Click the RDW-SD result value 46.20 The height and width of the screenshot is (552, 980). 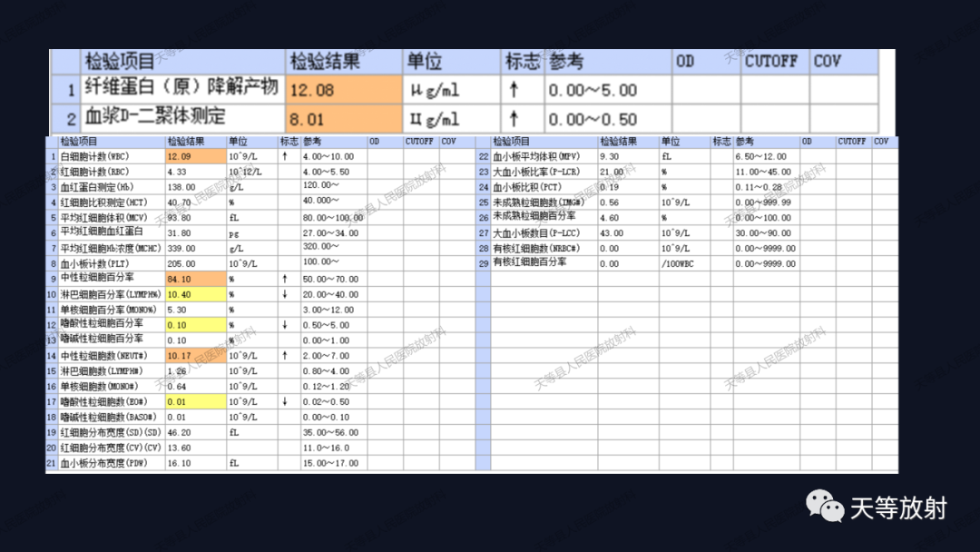tap(179, 432)
